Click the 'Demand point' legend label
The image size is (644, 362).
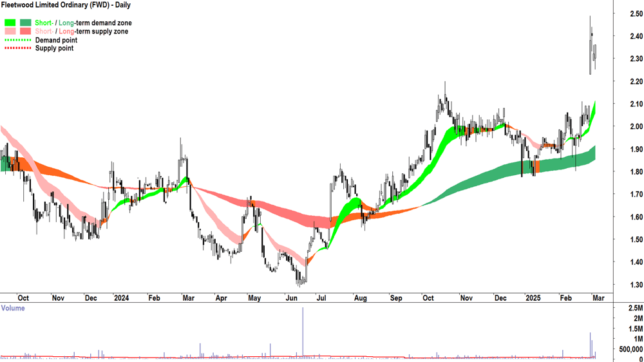tap(56, 40)
